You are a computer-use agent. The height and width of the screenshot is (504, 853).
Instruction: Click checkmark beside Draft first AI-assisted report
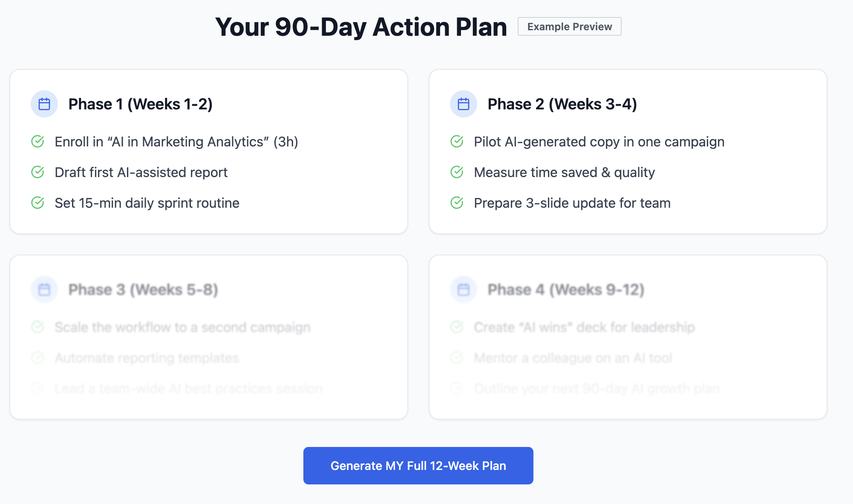[38, 172]
